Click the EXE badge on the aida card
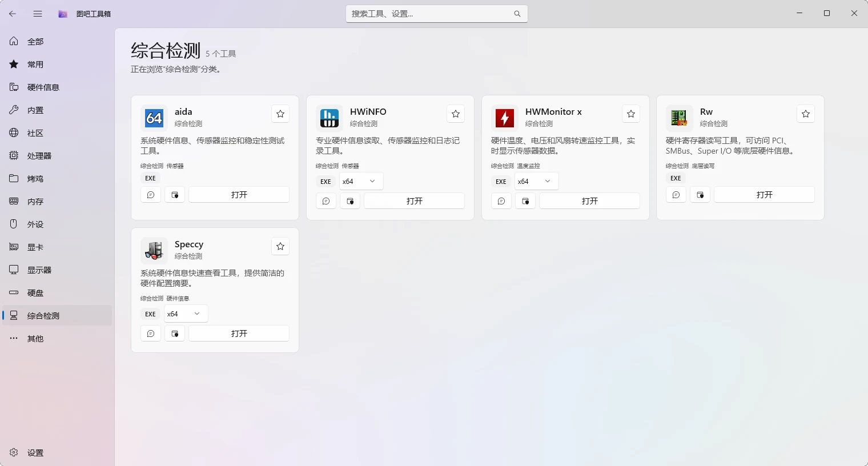This screenshot has height=466, width=868. (151, 178)
